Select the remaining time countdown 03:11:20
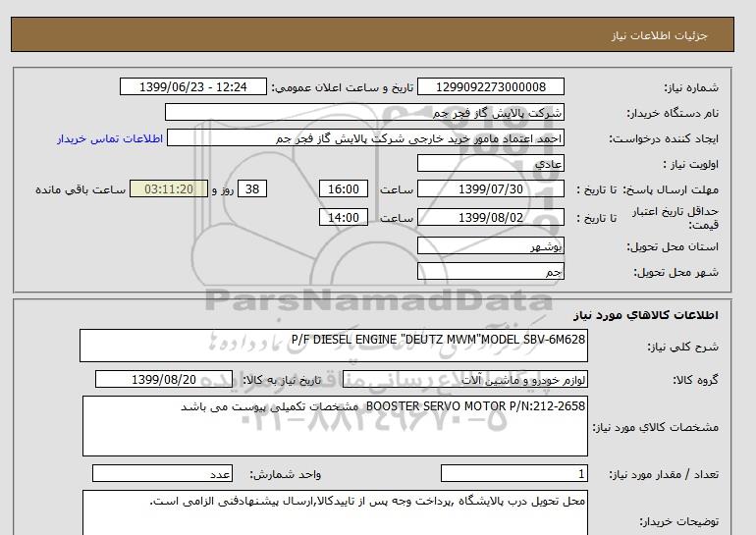 (169, 188)
